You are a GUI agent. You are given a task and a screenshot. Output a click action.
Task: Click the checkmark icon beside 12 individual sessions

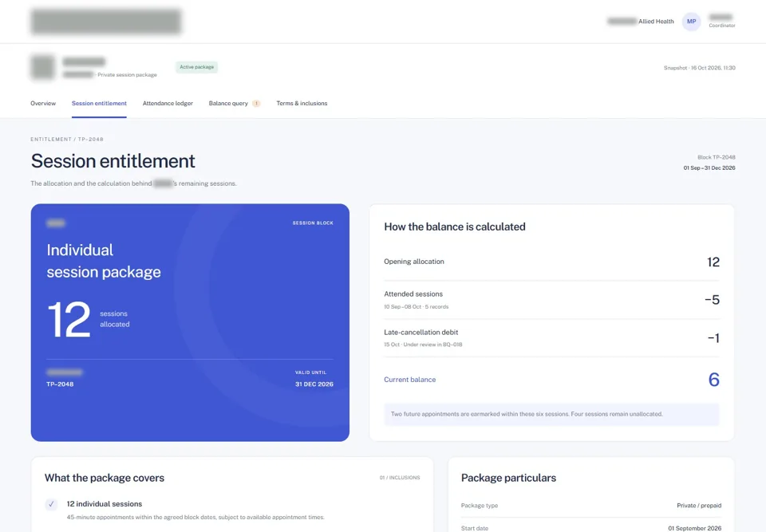click(x=51, y=504)
